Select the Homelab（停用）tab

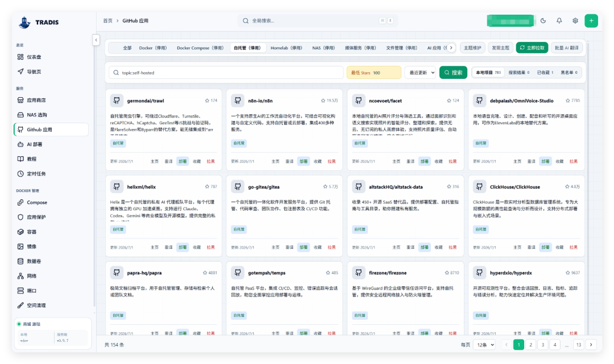coord(286,48)
